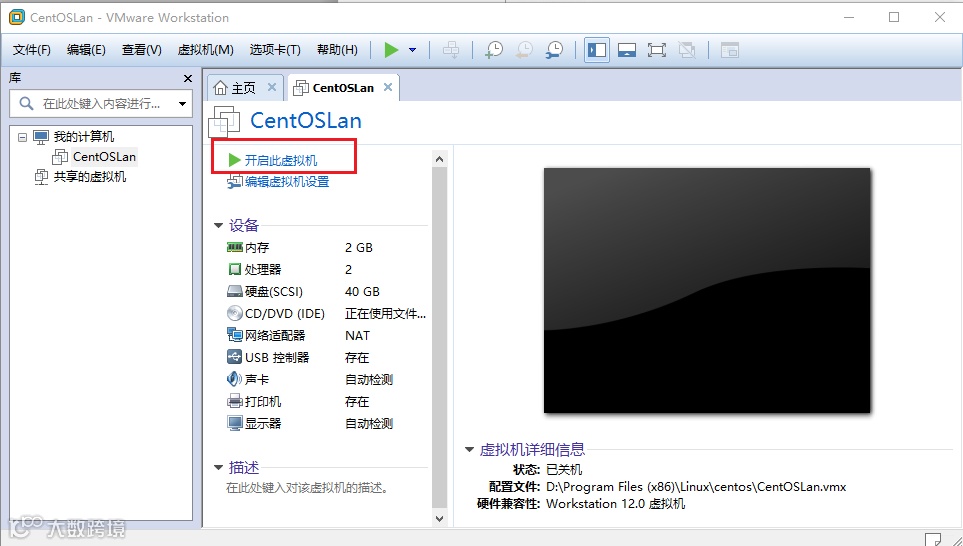This screenshot has width=963, height=546.
Task: Toggle the library sidebar view icon
Action: coord(596,50)
